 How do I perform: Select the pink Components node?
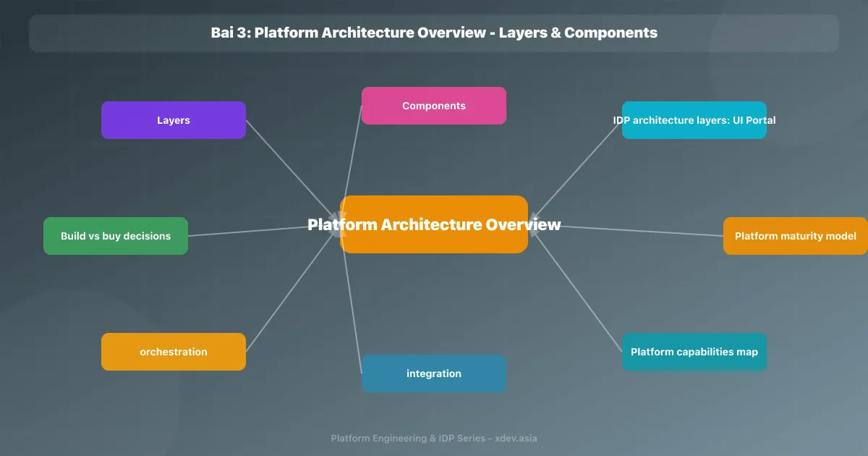coord(434,106)
